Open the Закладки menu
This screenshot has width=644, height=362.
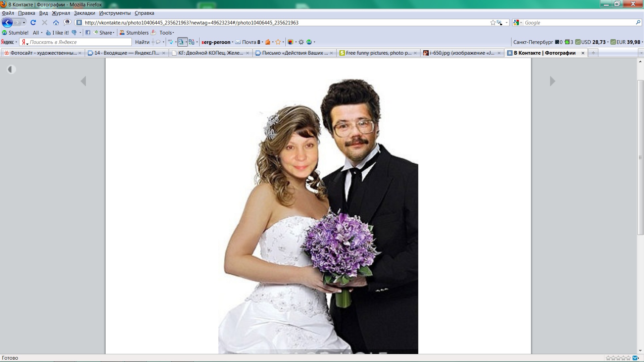pyautogui.click(x=84, y=13)
